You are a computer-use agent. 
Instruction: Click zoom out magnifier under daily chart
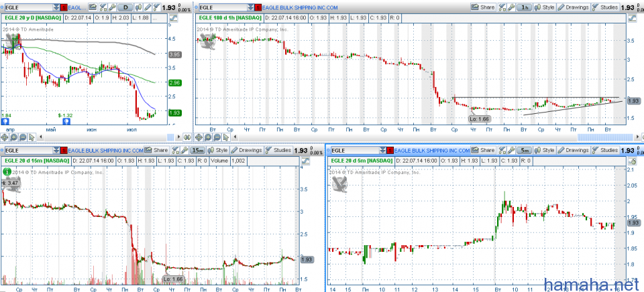point(23,137)
